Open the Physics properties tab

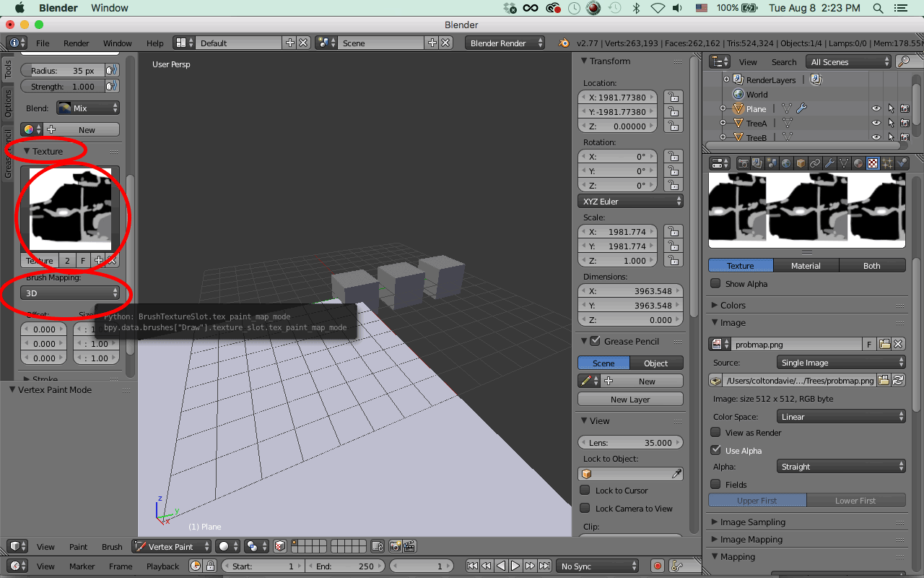[x=902, y=163]
